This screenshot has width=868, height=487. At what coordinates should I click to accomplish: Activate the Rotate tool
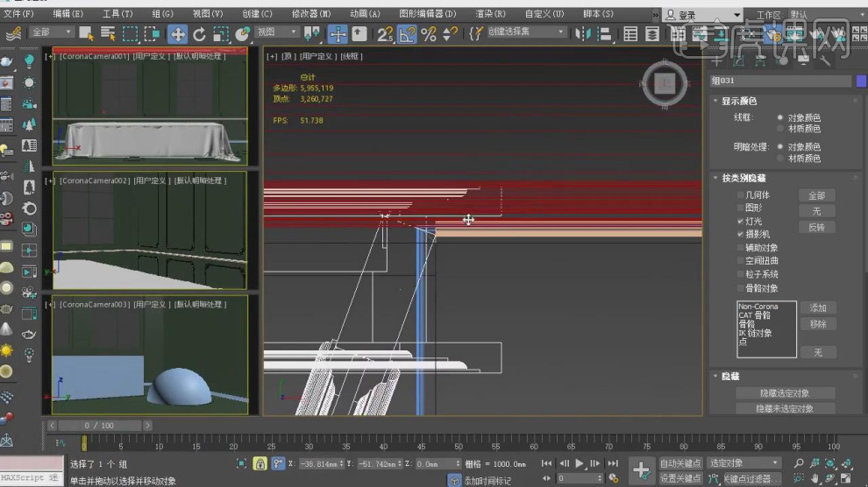199,34
